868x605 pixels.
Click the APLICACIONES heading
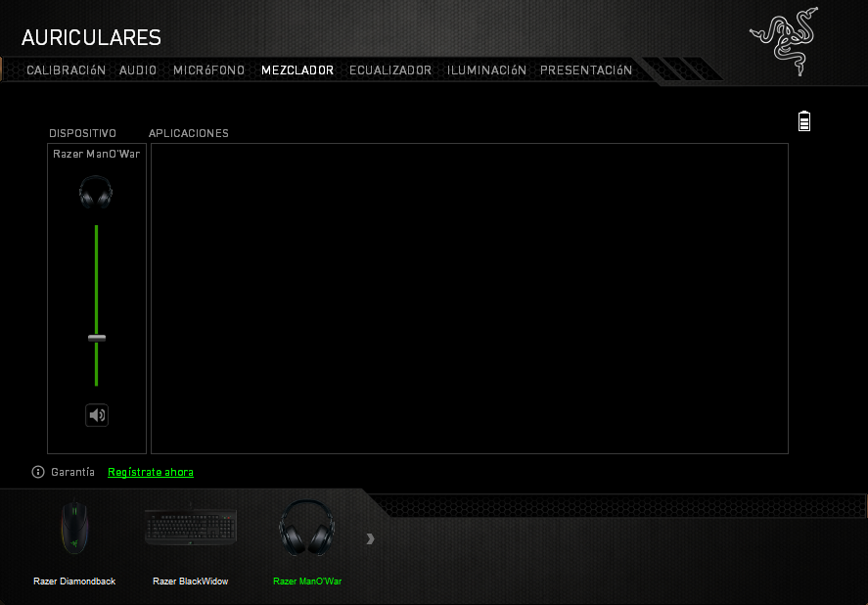click(x=189, y=133)
